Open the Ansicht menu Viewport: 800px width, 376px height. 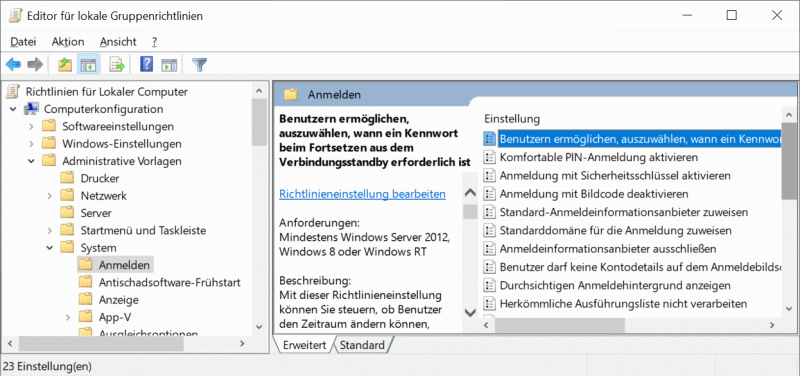point(118,42)
